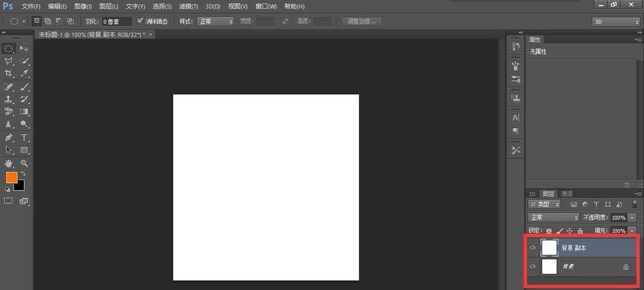Choose the Pen tool

pos(9,137)
